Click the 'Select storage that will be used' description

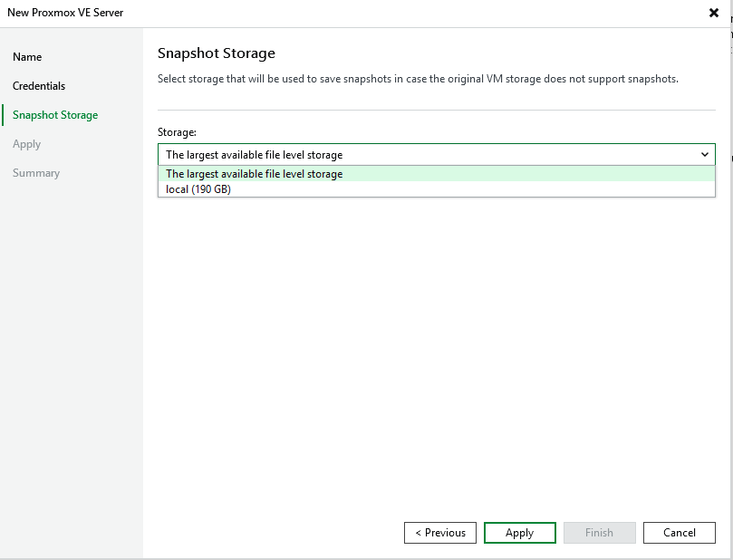click(418, 79)
